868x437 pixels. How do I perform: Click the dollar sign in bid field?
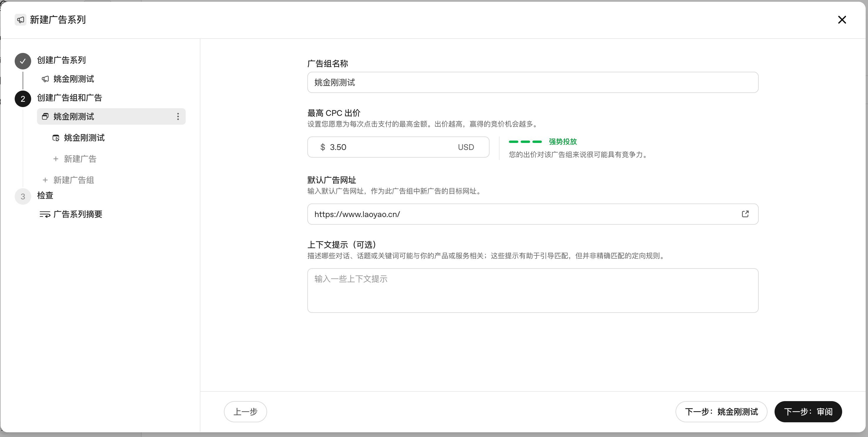point(322,147)
